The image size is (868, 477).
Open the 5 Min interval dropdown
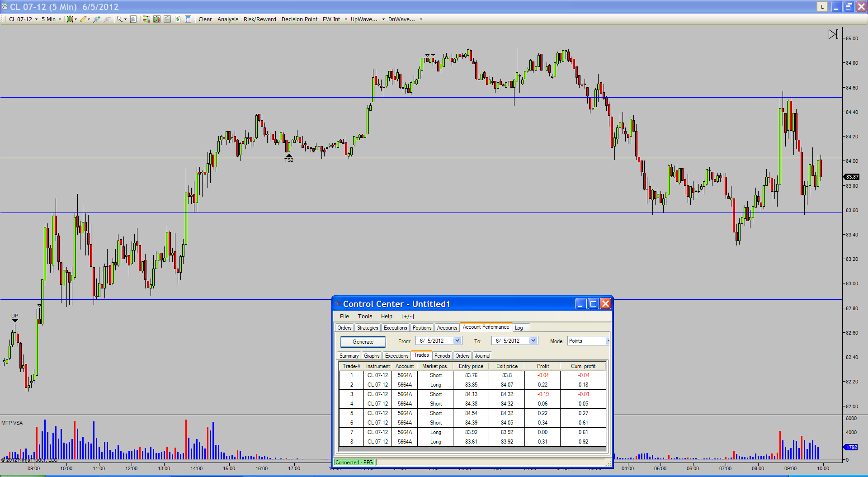(51, 19)
